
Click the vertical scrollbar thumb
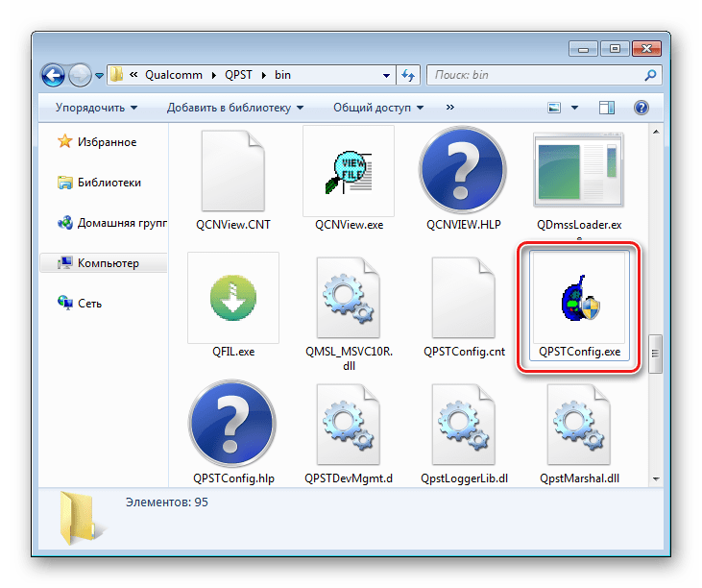[656, 353]
